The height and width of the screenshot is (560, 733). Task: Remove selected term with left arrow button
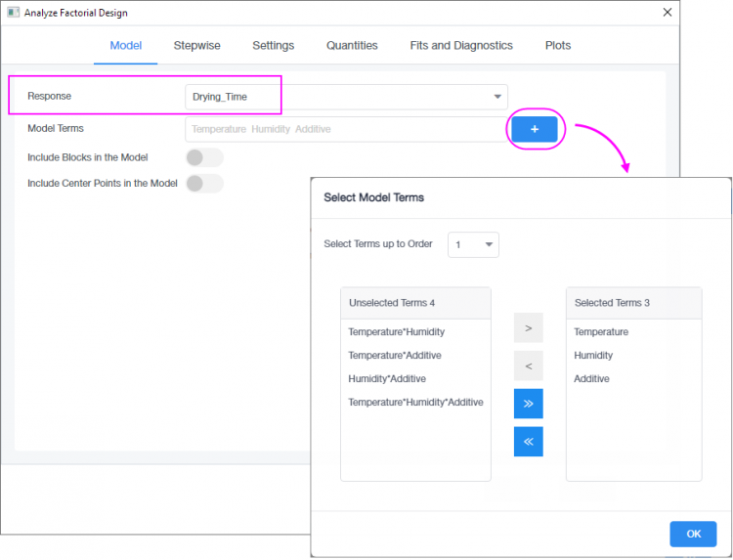[528, 366]
